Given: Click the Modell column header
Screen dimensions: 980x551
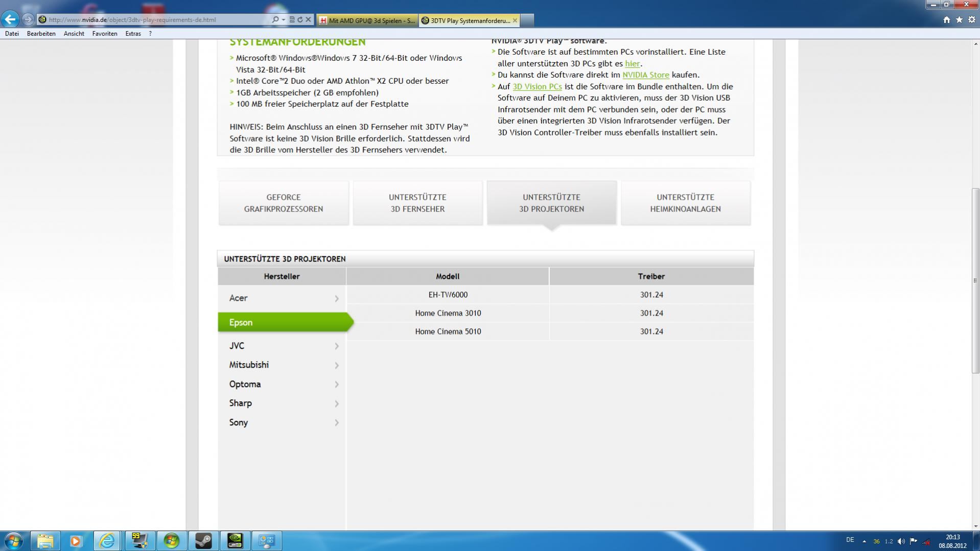Looking at the screenshot, I should [448, 276].
